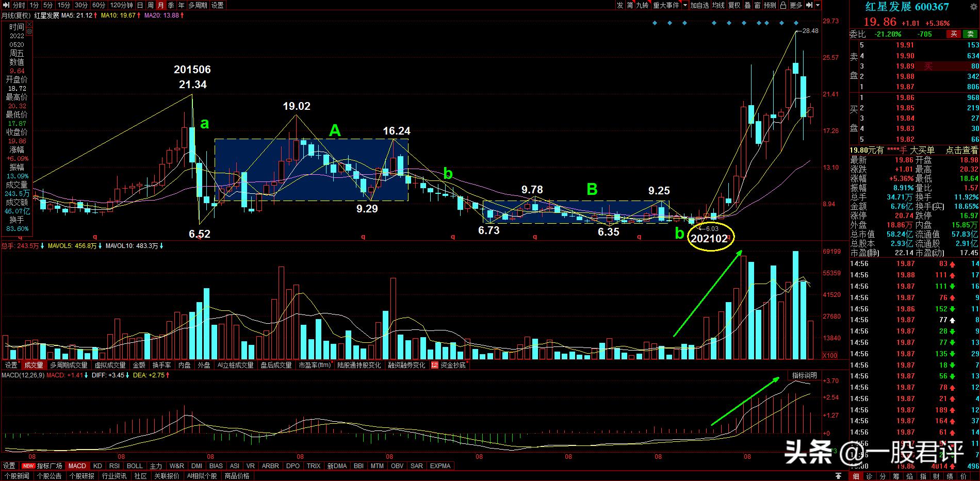Open the 均线 moving average options

pyautogui.click(x=718, y=5)
